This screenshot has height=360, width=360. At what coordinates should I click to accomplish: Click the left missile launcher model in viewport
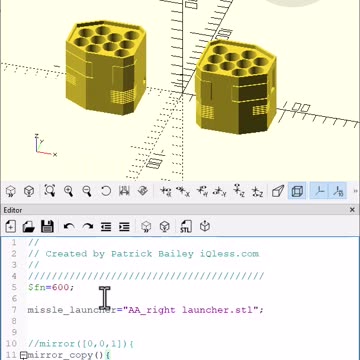[x=106, y=68]
